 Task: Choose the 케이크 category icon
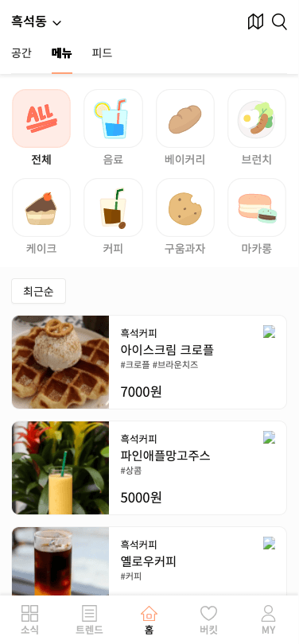(41, 208)
